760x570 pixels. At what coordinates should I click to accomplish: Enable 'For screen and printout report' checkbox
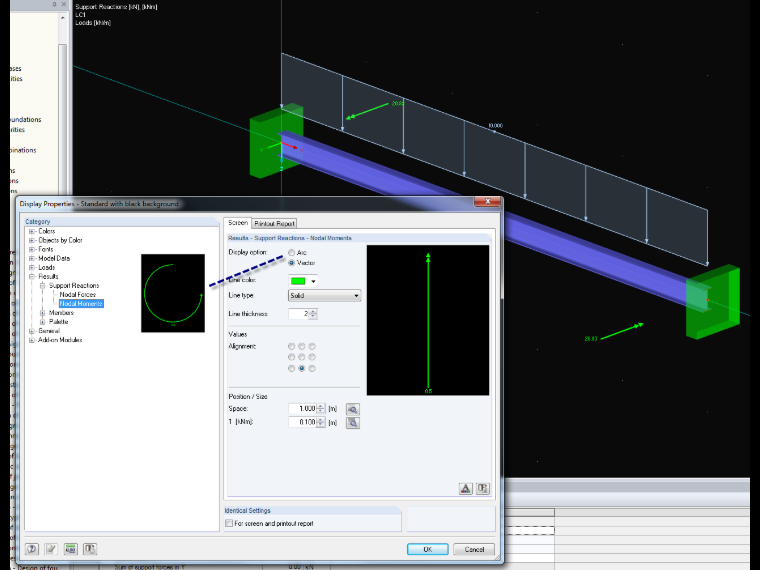click(x=229, y=523)
